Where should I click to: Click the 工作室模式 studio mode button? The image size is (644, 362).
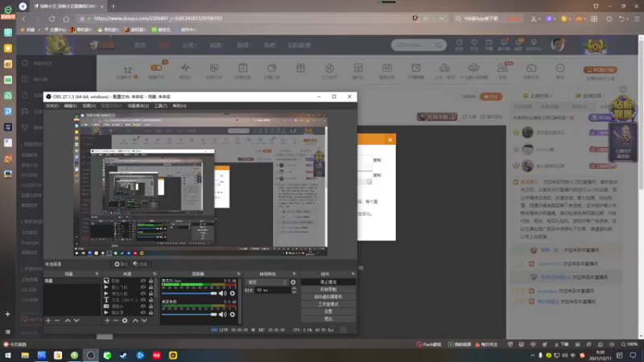point(328,304)
